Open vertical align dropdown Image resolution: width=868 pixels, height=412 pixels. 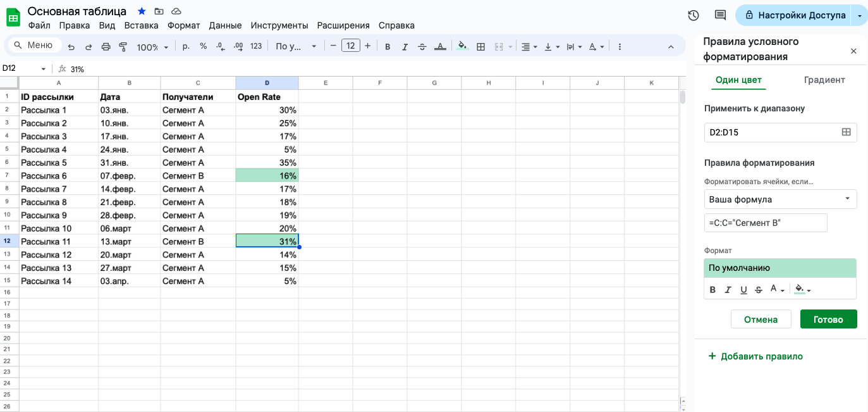point(552,47)
